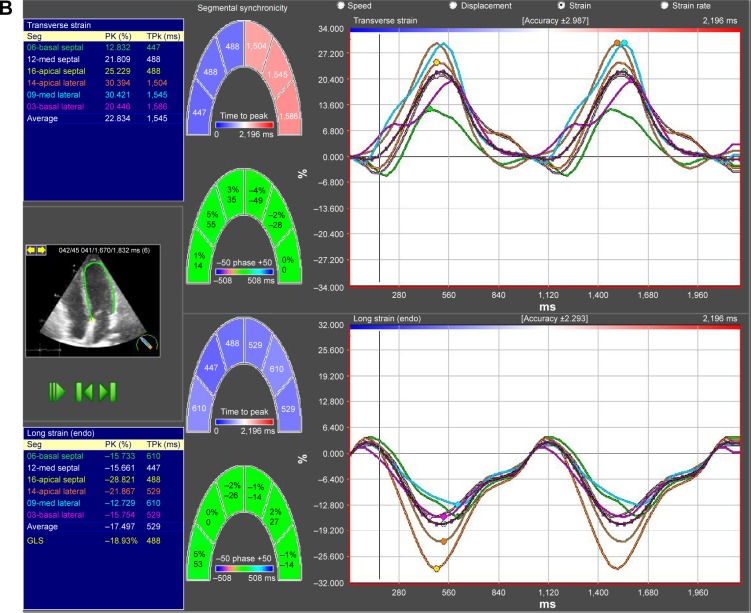Step to the next frame
The image size is (751, 613).
108,391
